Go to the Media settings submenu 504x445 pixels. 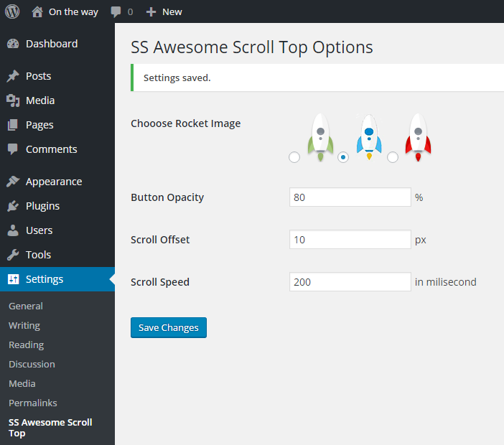click(22, 383)
